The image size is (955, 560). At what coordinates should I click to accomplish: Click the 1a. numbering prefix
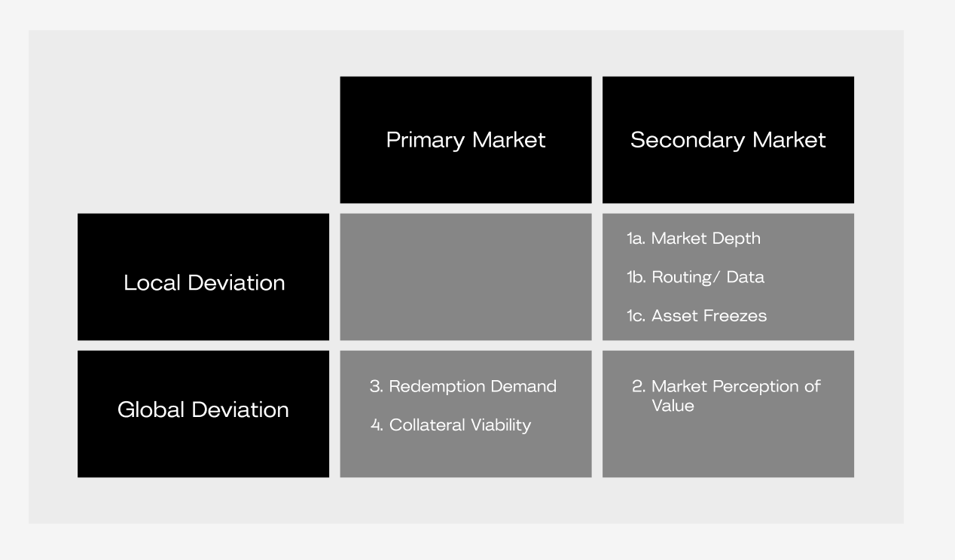click(636, 239)
